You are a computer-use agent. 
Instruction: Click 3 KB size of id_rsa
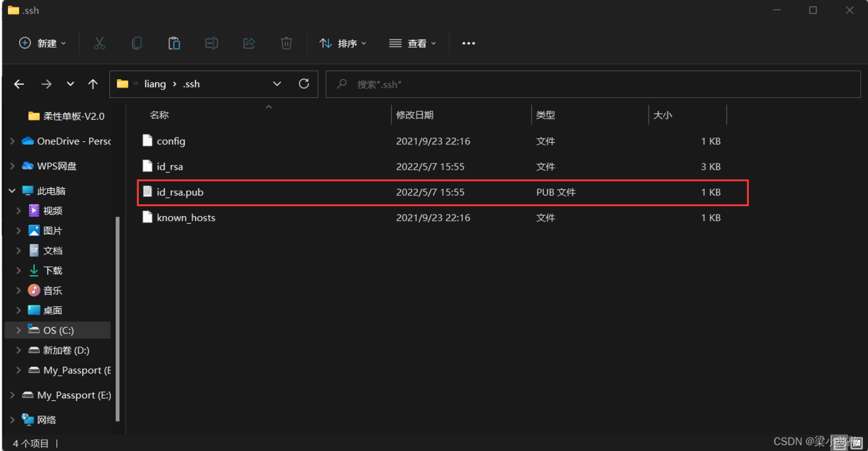[711, 166]
